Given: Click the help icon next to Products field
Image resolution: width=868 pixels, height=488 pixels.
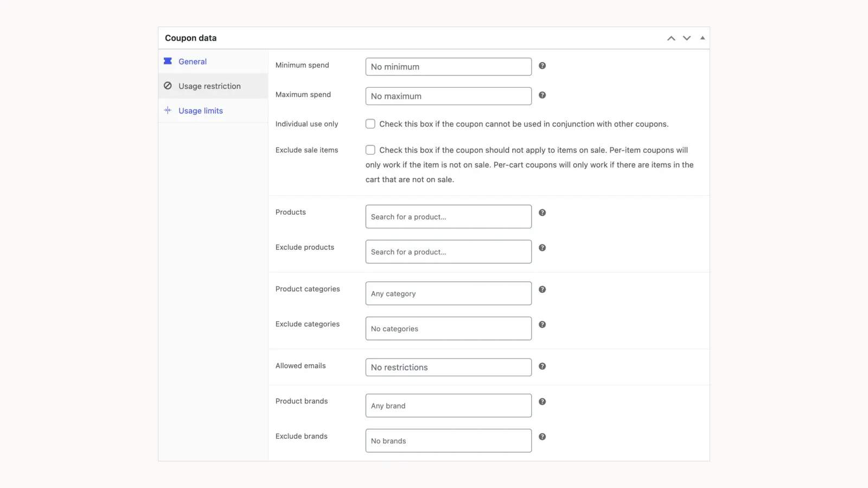Looking at the screenshot, I should click(x=542, y=213).
